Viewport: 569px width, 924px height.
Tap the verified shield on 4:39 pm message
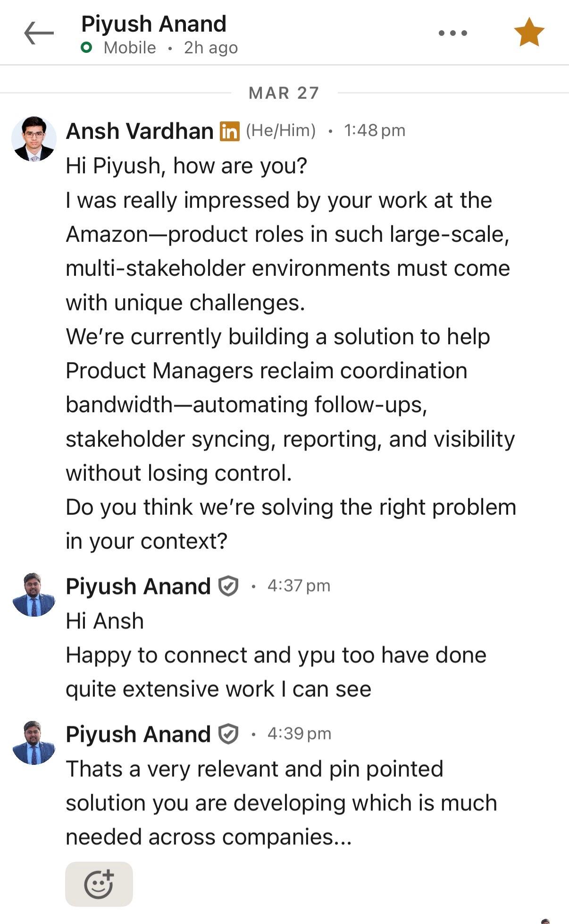(x=228, y=734)
